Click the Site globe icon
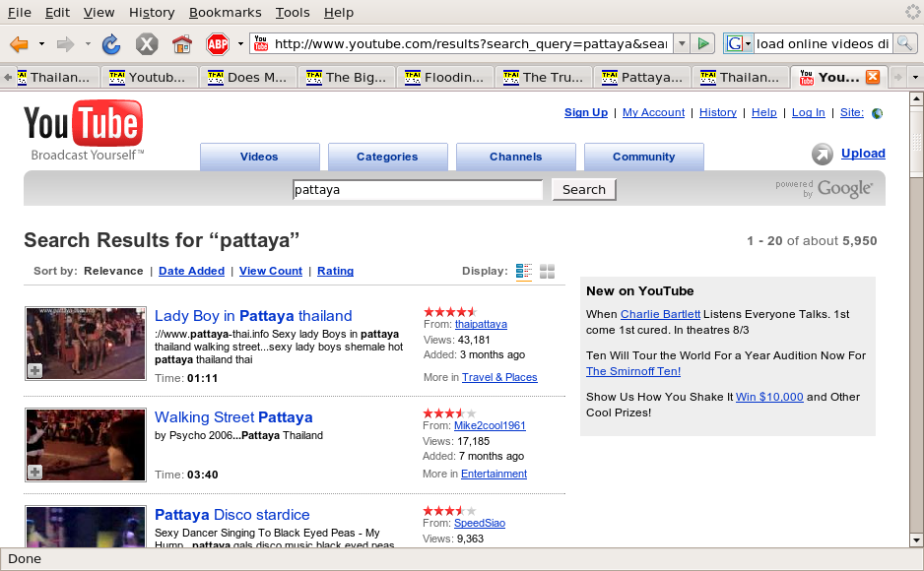The width and height of the screenshot is (924, 571). (x=877, y=113)
